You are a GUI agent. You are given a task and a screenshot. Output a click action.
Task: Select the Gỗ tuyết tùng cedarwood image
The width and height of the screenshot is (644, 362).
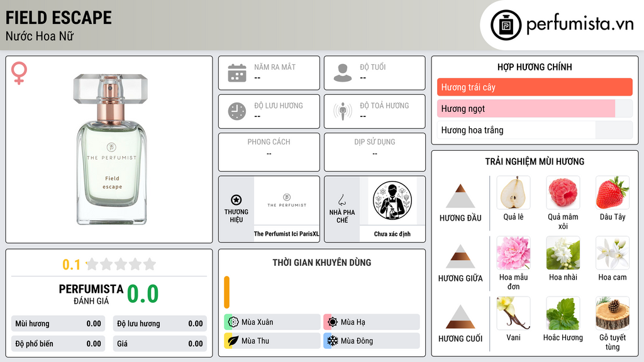click(x=613, y=313)
